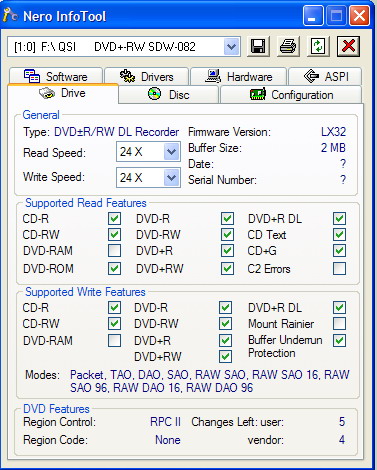This screenshot has height=470, width=377.
Task: Click the drive selector field showing QSI DVD+-RW
Action: 124,47
